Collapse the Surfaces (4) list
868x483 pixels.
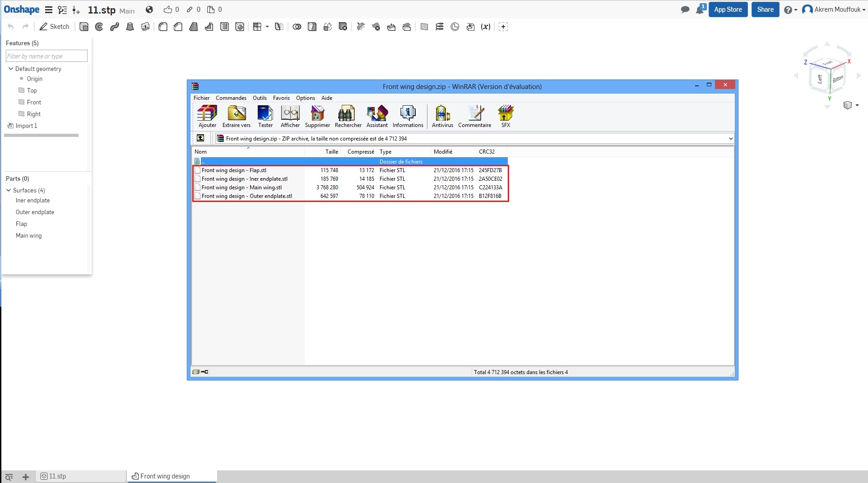click(9, 190)
